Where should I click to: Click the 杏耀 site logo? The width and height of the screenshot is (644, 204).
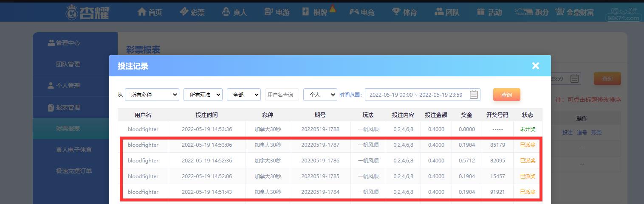coord(88,12)
